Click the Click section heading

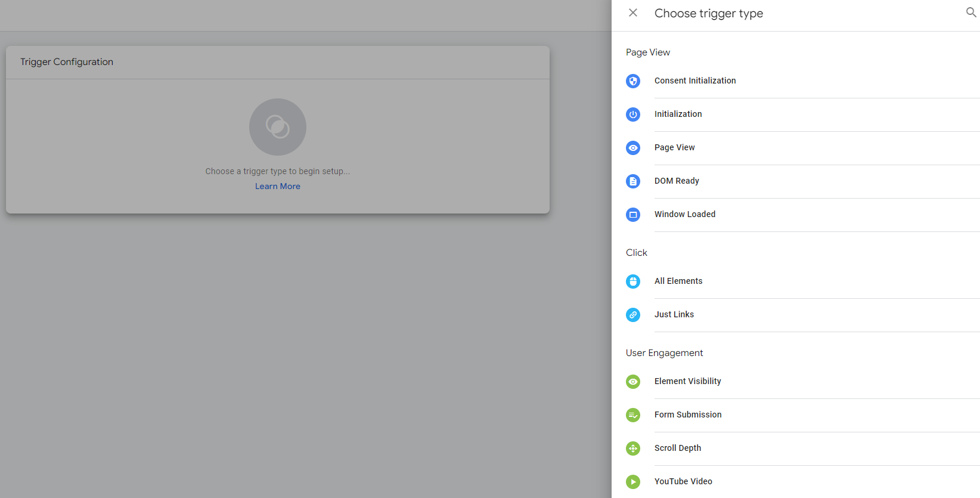(x=637, y=253)
